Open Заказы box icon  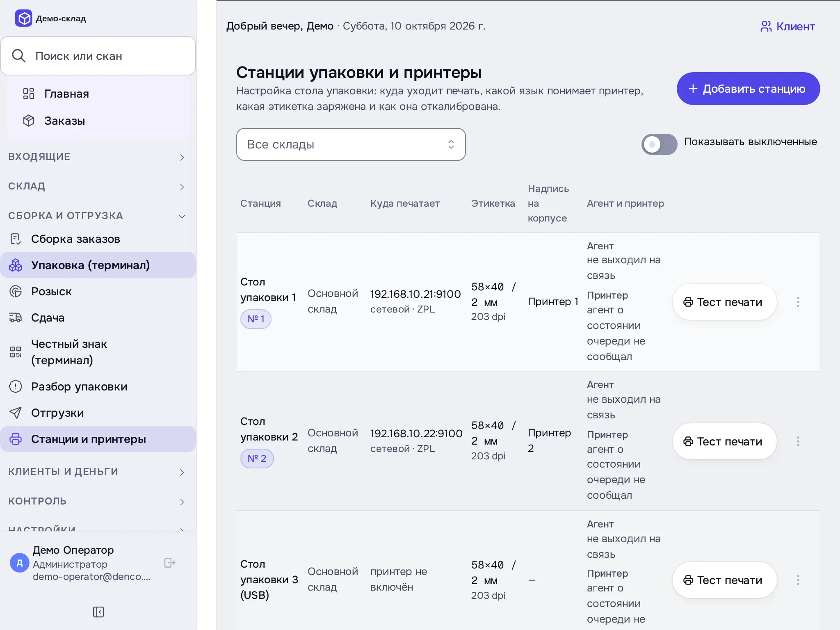[x=29, y=121]
